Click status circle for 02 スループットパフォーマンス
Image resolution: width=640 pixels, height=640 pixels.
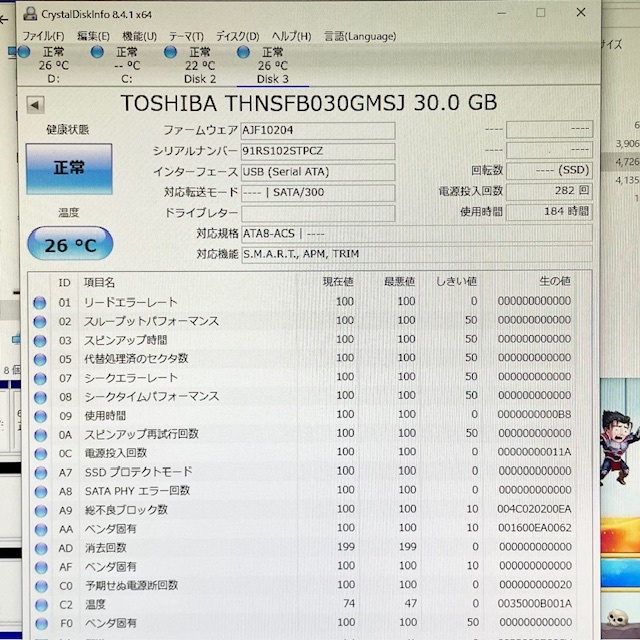pos(40,322)
